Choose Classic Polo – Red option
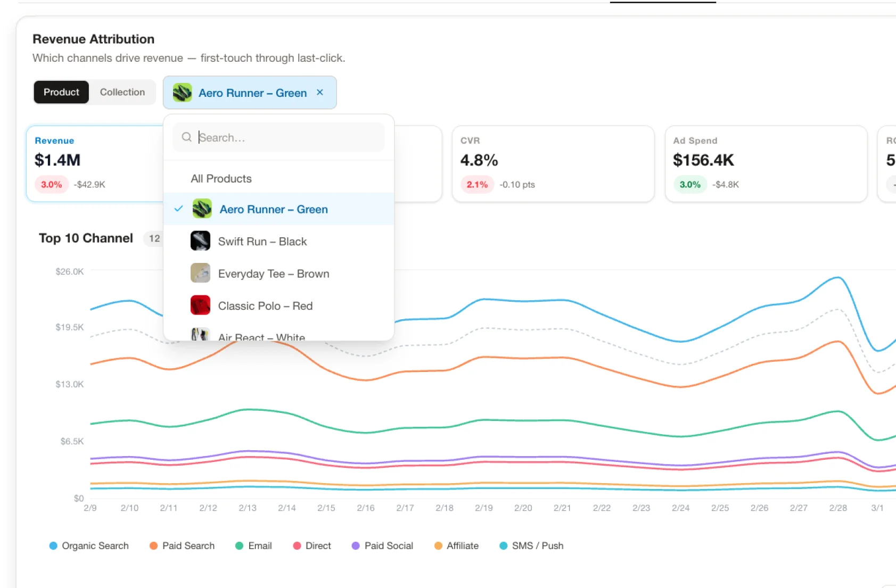Screen dimensions: 896x588 coord(278,305)
